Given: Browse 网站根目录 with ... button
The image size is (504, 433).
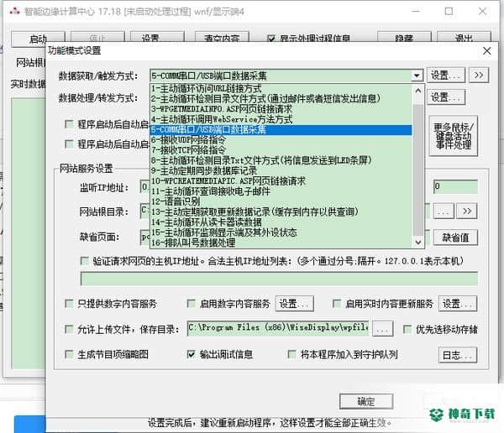Looking at the screenshot, I should 444,211.
